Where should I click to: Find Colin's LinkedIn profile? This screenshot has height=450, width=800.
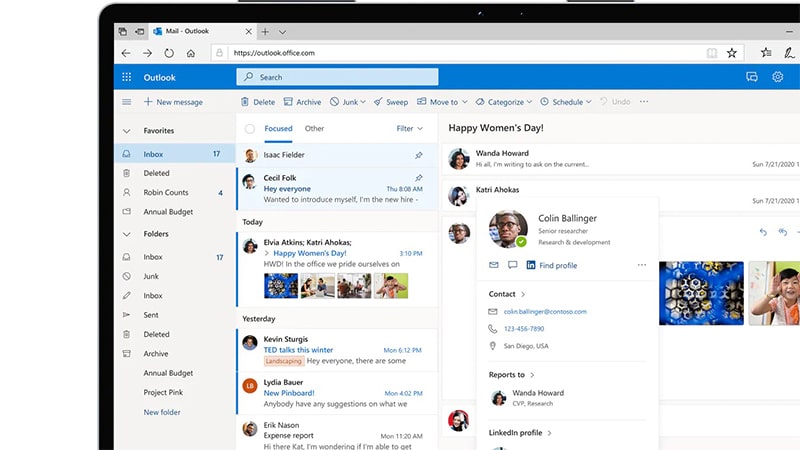(x=552, y=265)
